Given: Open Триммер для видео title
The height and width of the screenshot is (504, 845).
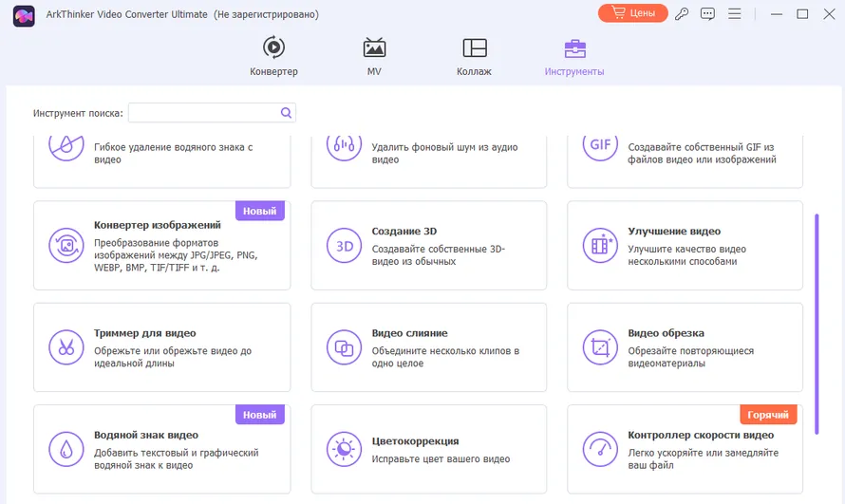Looking at the screenshot, I should tap(145, 333).
